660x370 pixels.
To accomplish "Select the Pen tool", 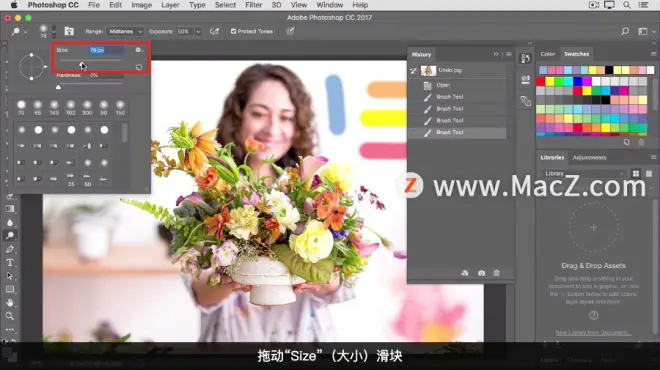I will click(10, 249).
